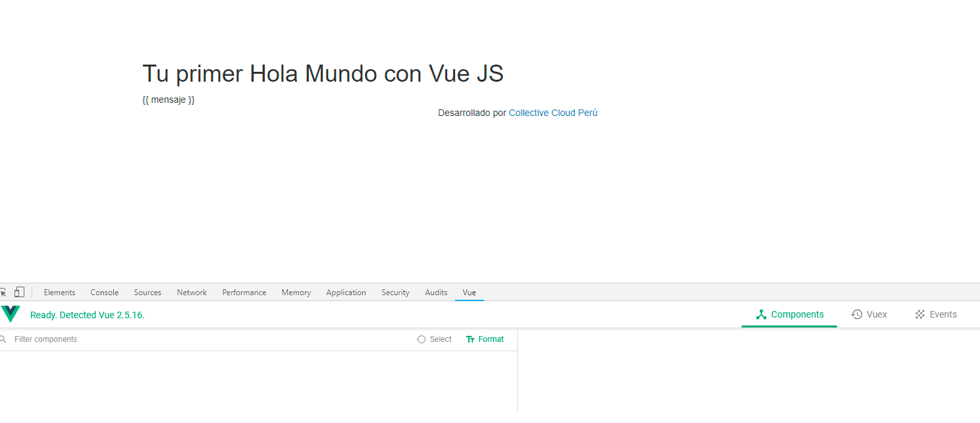Image resolution: width=980 pixels, height=423 pixels.
Task: Click the 'Desarrollado por' text
Action: pyautogui.click(x=472, y=113)
